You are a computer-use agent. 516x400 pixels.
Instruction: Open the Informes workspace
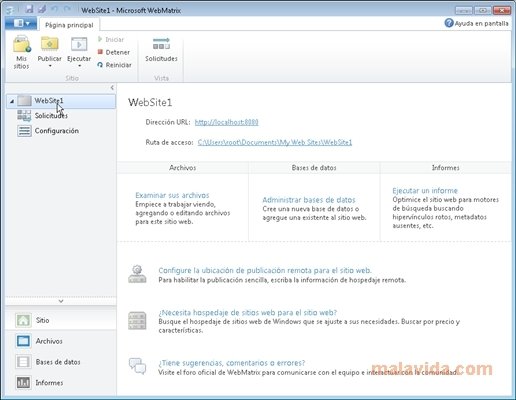(x=61, y=382)
